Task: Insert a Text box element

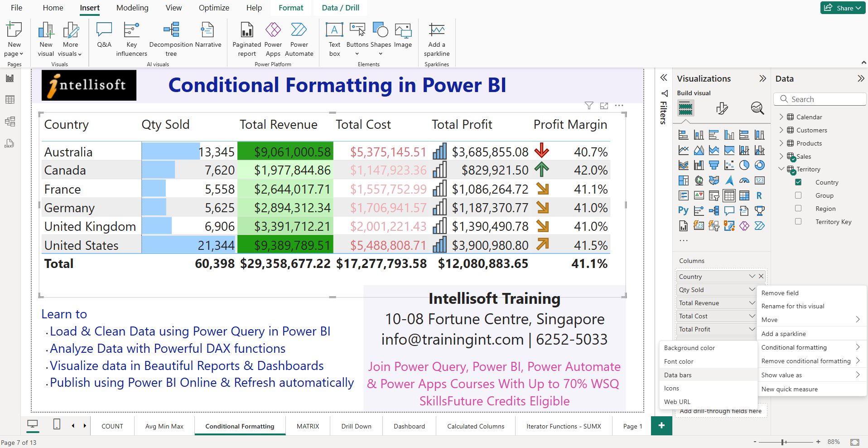Action: tap(335, 39)
